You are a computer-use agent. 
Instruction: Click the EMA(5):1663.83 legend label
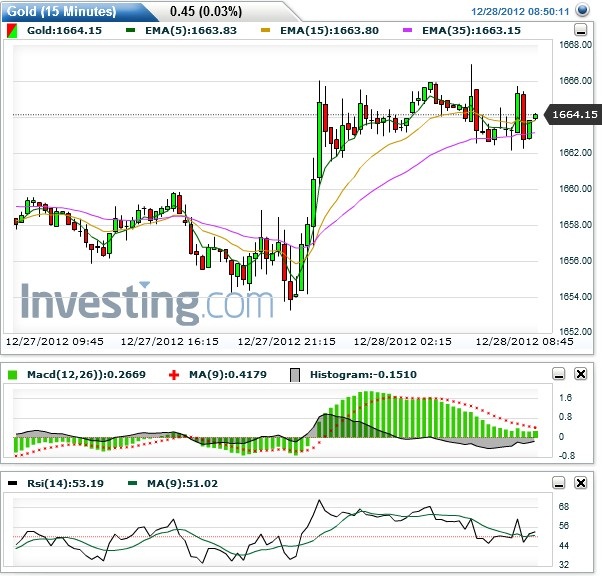point(191,30)
